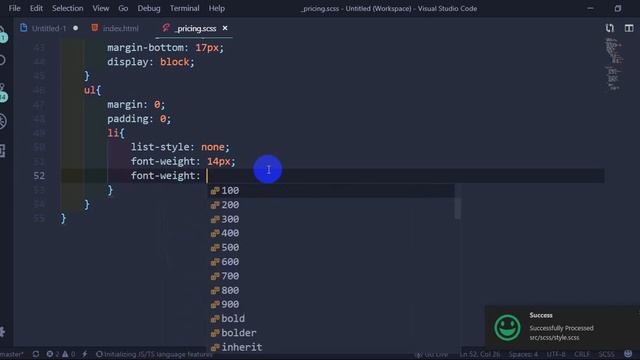
Task: Click the unsaved dot on the Untitled-1 tab
Action: (76, 28)
